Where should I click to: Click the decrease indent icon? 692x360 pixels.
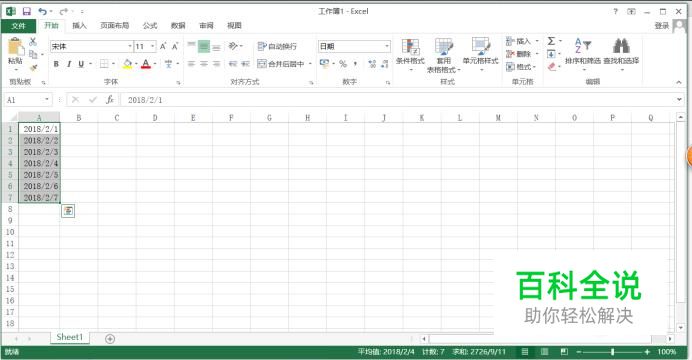click(x=233, y=64)
